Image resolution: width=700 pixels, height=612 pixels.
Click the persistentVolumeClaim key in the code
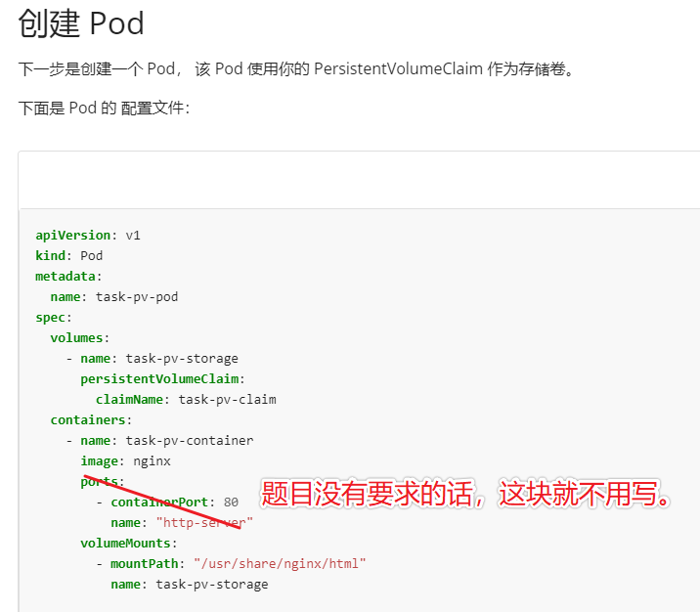pos(159,379)
